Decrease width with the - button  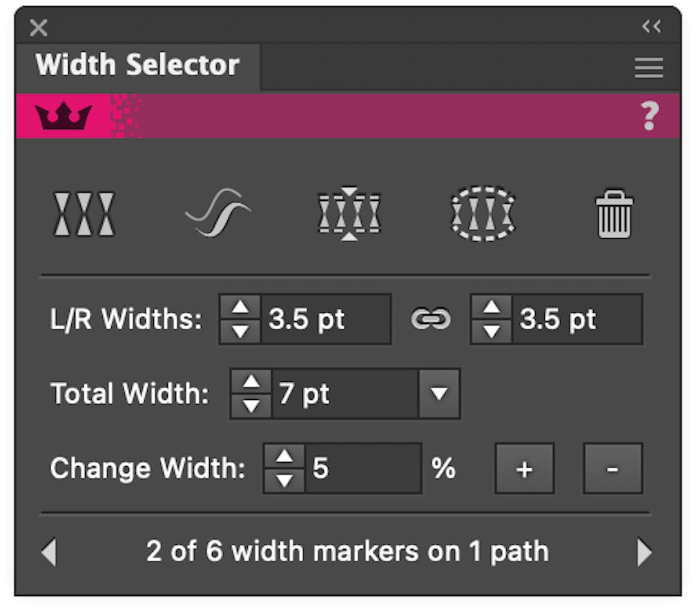coord(613,468)
